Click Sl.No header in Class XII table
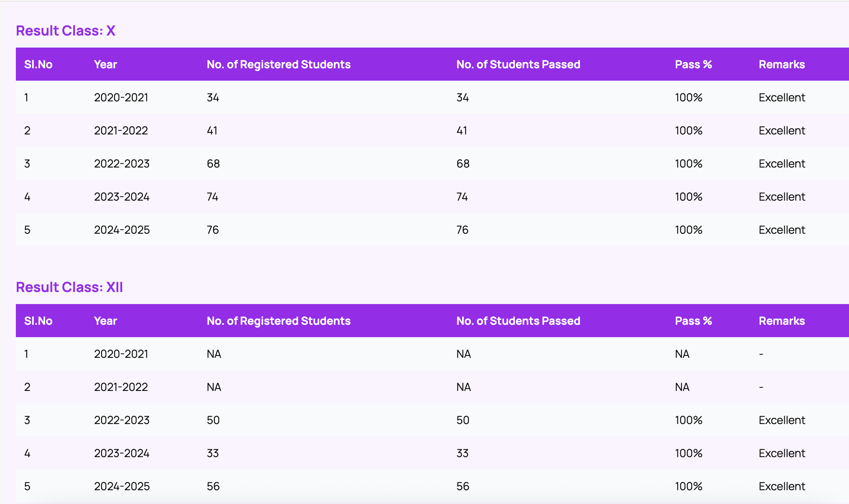Viewport: 849px width, 504px height. click(x=38, y=321)
